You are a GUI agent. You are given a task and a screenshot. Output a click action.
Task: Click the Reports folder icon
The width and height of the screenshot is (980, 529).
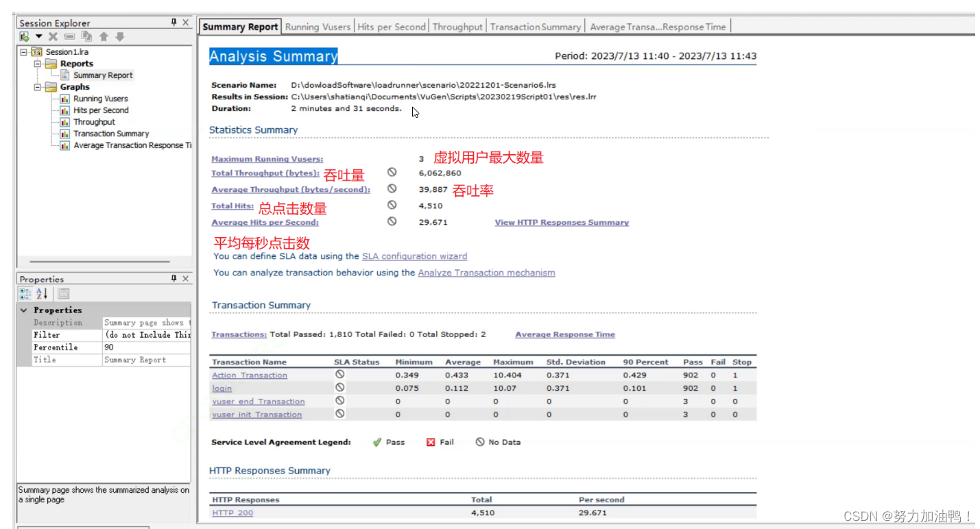[x=51, y=64]
